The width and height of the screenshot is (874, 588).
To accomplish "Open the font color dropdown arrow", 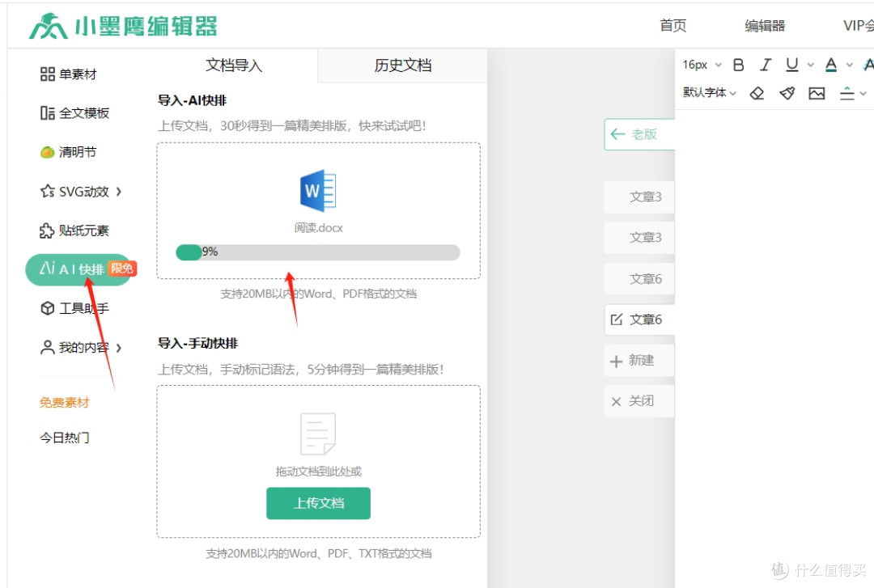I will pyautogui.click(x=850, y=66).
